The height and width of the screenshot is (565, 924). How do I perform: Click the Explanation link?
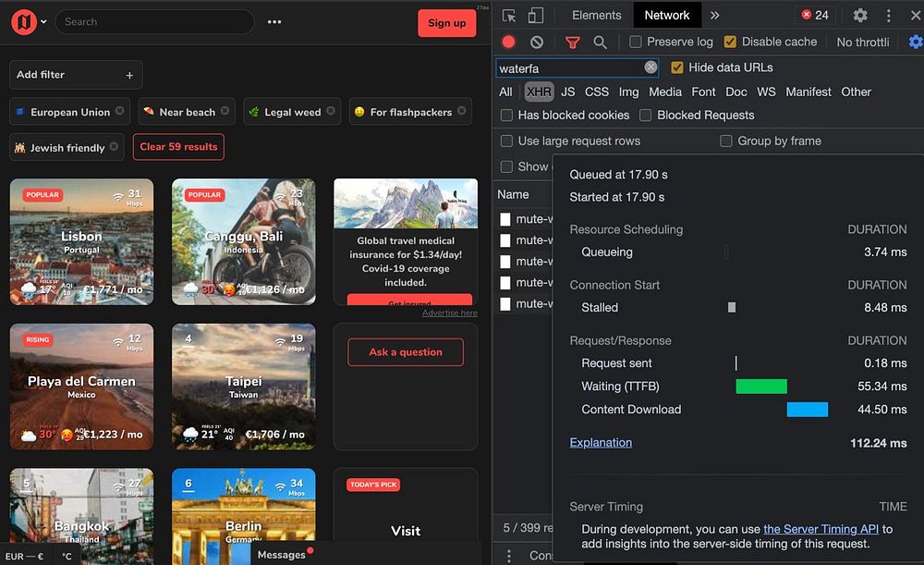(x=601, y=442)
